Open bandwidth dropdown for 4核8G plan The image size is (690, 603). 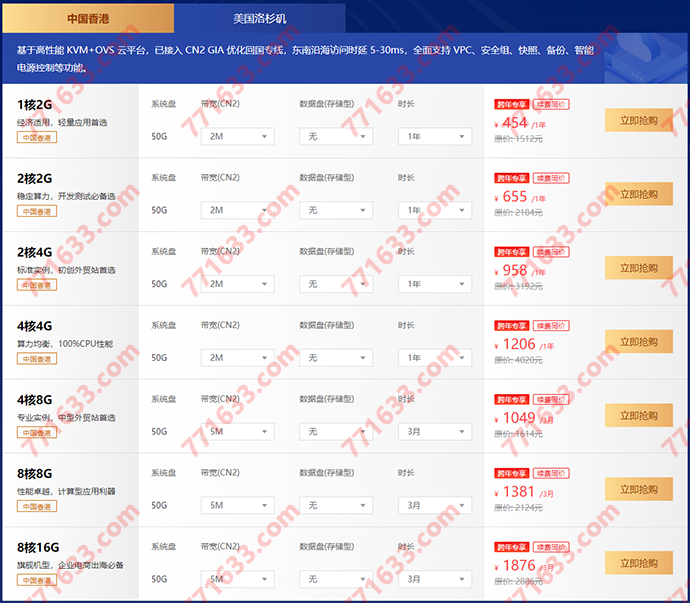coord(238,431)
